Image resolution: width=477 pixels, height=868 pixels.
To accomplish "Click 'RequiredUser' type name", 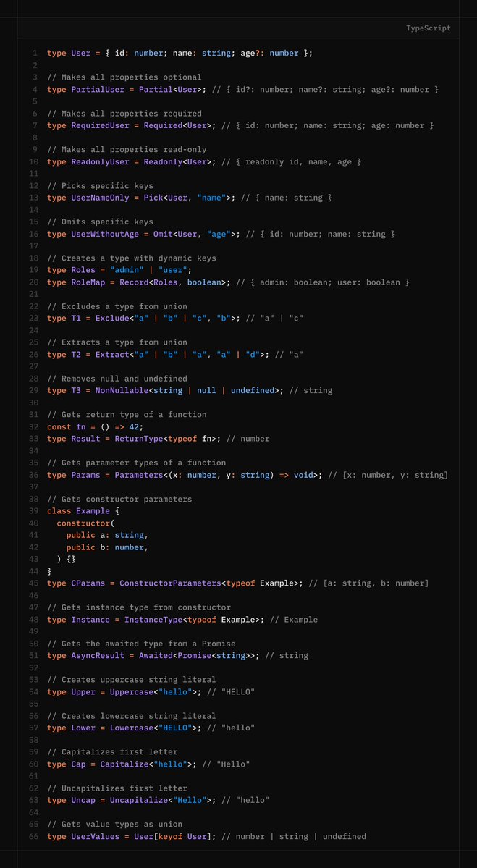I will [x=100, y=126].
